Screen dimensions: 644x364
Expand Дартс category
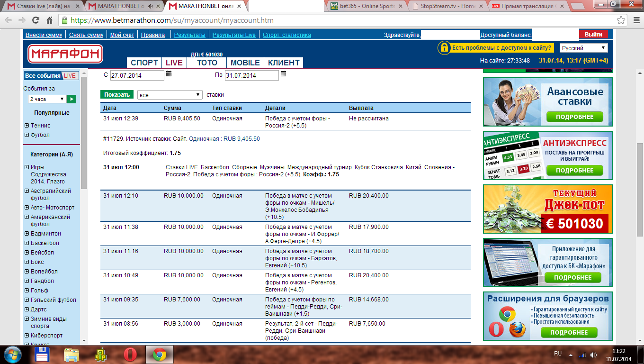27,309
